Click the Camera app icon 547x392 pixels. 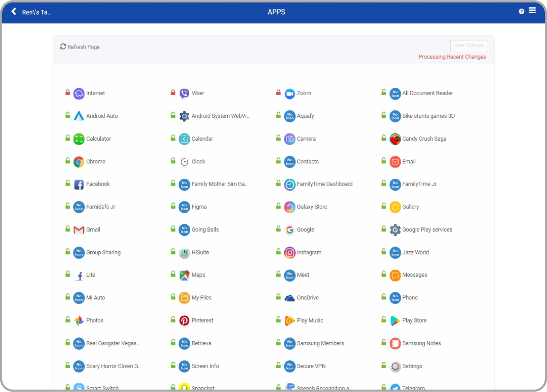pos(289,139)
